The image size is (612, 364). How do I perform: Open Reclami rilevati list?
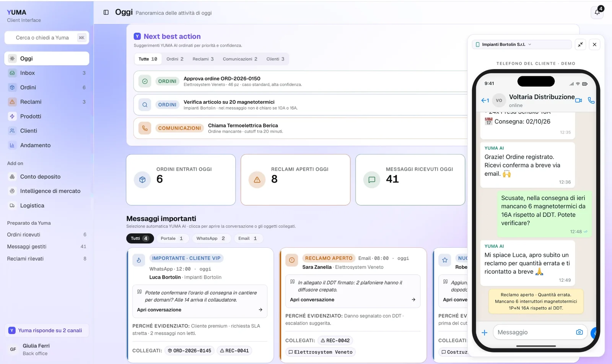[47, 258]
